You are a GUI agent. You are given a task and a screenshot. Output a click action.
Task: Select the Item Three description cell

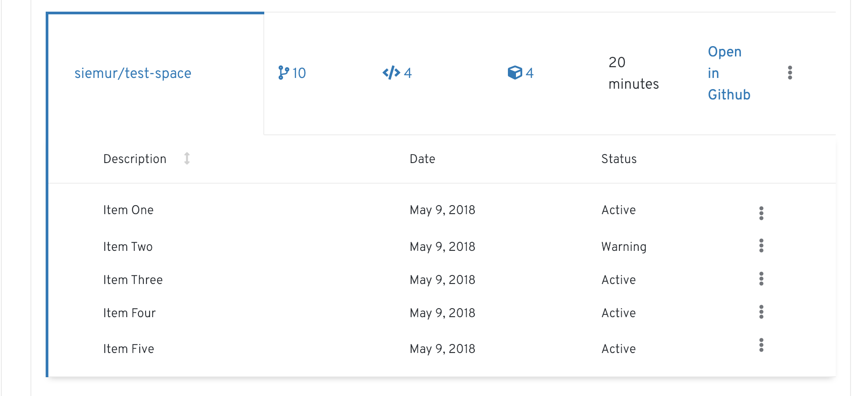point(133,280)
